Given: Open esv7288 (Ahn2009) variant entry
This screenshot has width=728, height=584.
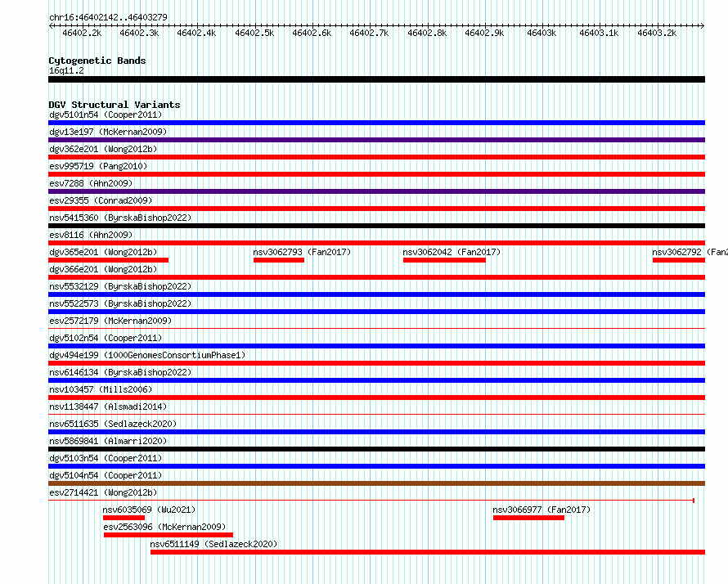Looking at the screenshot, I should click(x=91, y=183).
